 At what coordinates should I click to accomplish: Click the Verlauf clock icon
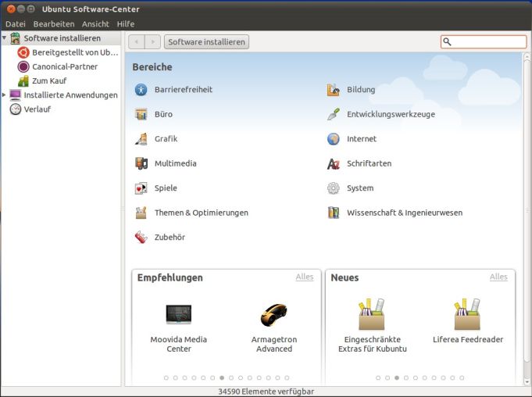[16, 109]
